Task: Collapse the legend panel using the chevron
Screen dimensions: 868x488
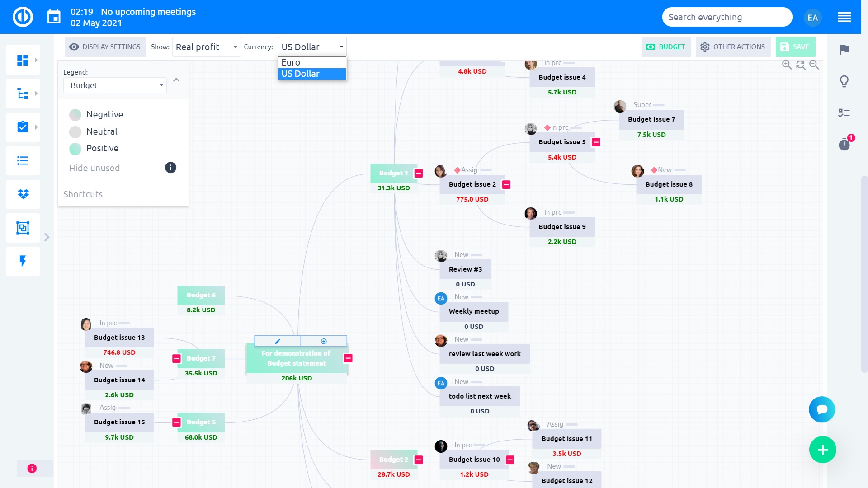Action: (176, 80)
